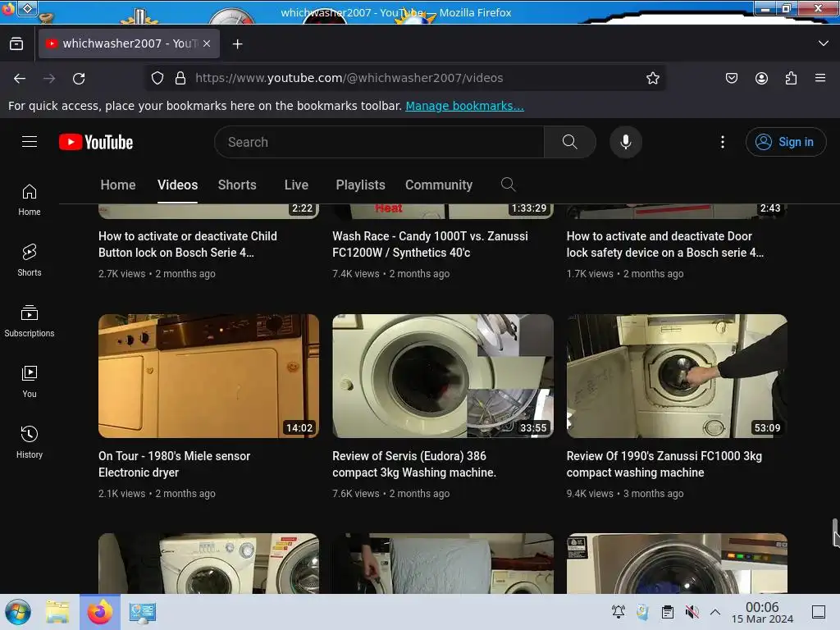Click the Firefox taskbar icon

pos(100,612)
